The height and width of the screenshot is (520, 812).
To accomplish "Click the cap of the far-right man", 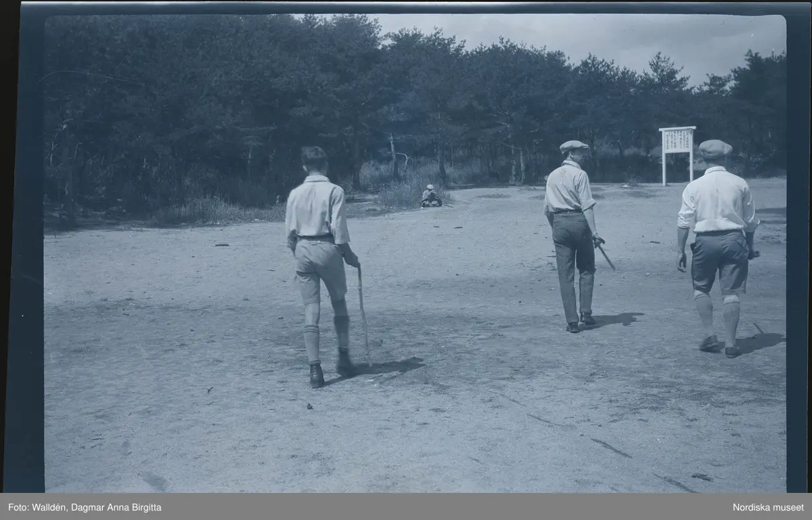I will pos(715,147).
